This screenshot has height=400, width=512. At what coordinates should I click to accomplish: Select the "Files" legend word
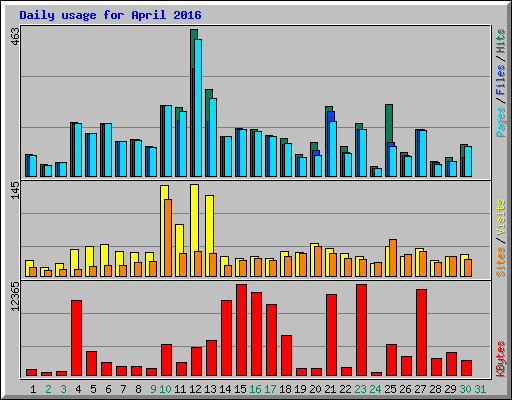[500, 79]
